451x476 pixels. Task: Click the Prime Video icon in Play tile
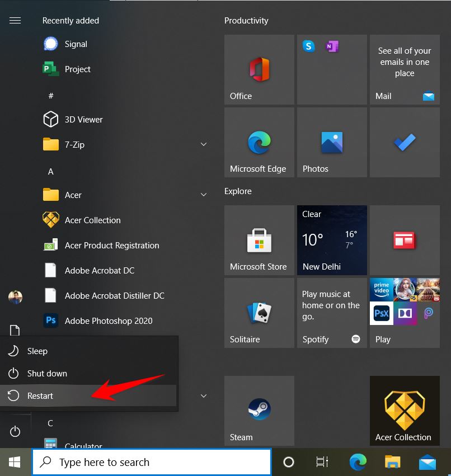pos(382,290)
